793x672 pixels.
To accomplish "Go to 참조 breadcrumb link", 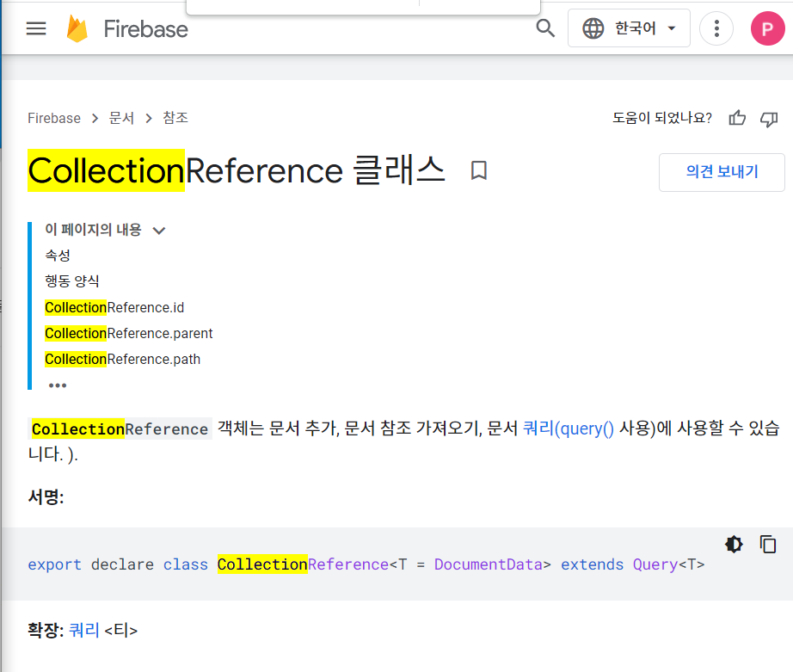I will point(175,119).
